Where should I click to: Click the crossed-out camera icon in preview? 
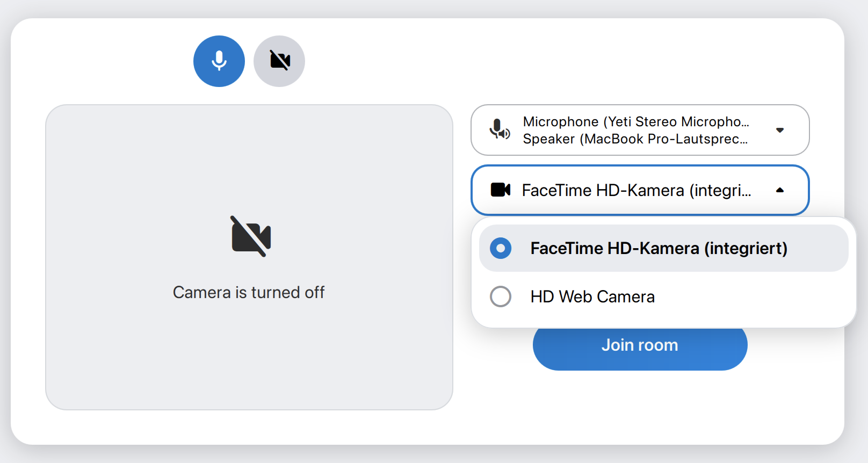pyautogui.click(x=251, y=236)
